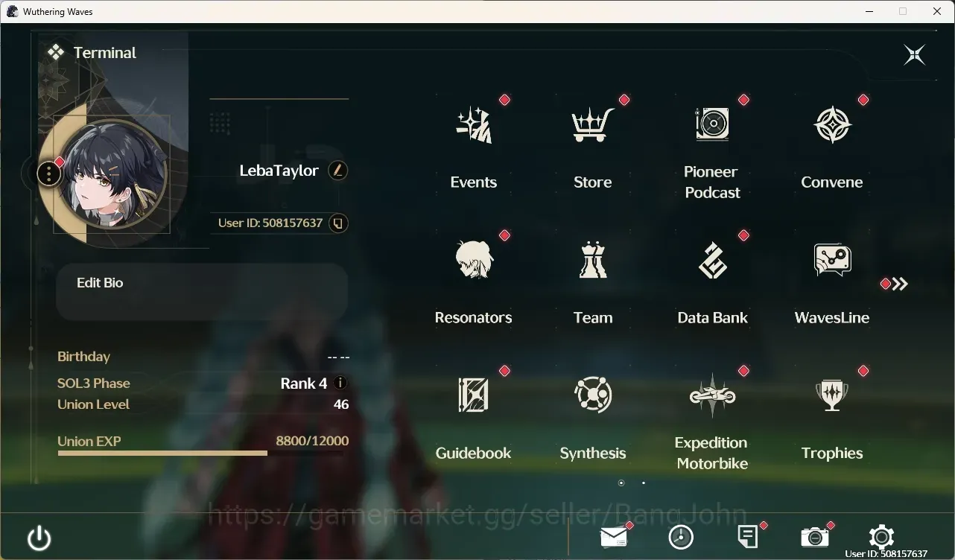
Task: Click the Synthesis label
Action: click(x=593, y=453)
